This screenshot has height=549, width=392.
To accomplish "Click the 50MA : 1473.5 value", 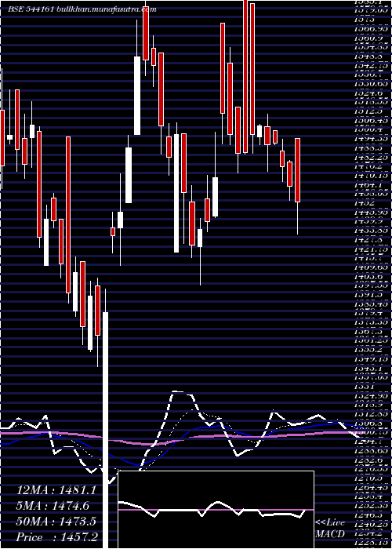I will 56,522.
